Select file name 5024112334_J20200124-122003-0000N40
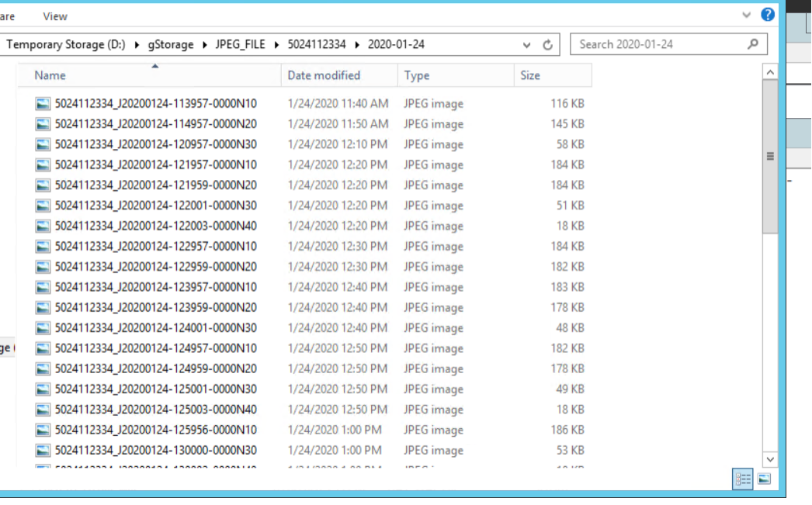 (x=156, y=226)
